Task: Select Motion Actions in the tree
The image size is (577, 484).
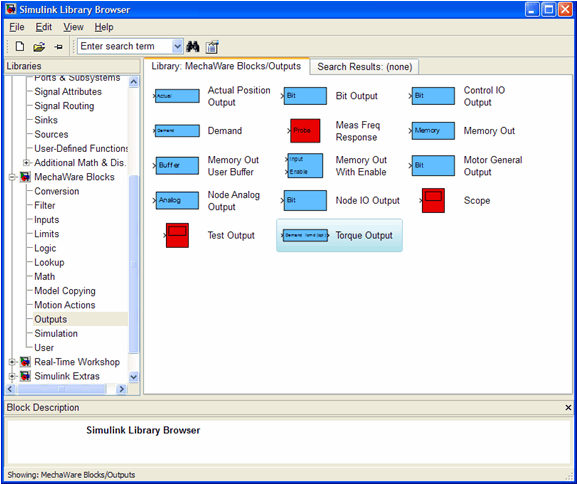Action: [x=65, y=305]
